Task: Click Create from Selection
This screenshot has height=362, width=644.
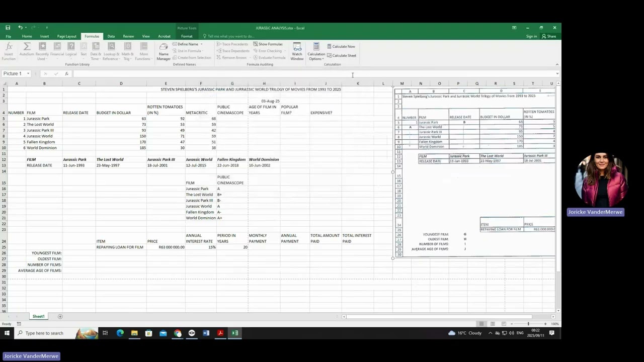Action: [192, 57]
